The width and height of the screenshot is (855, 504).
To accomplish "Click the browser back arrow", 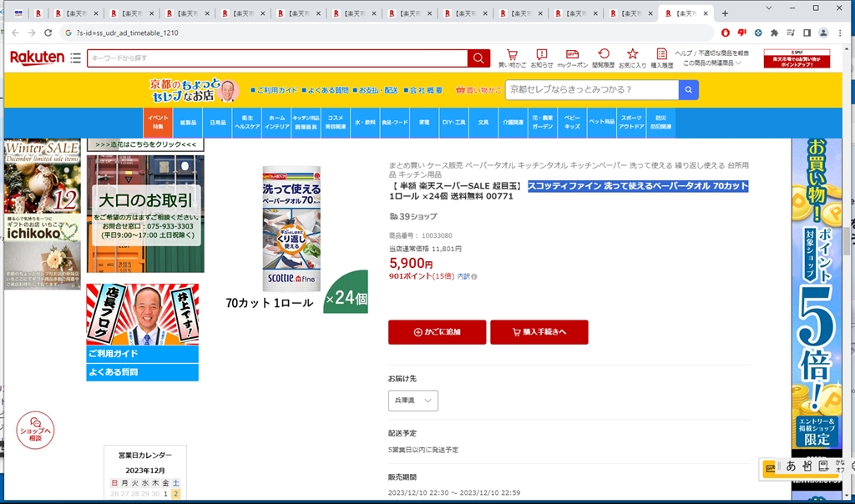I will 15,33.
